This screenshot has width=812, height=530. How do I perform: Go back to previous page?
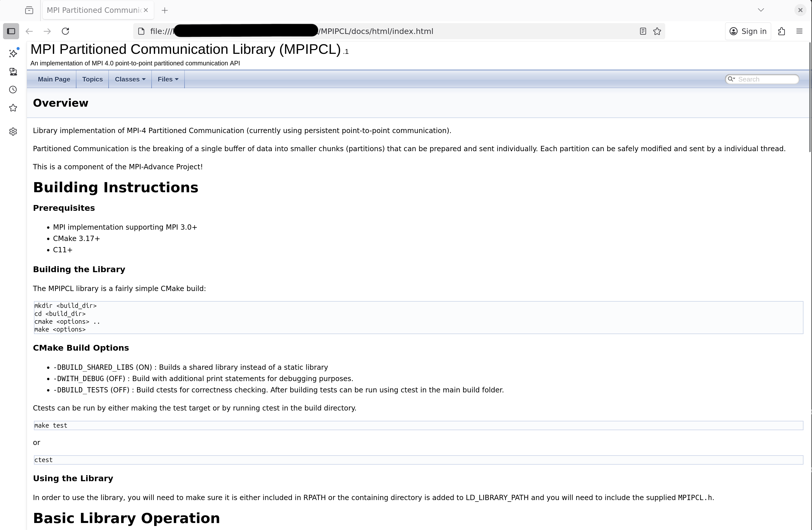29,31
